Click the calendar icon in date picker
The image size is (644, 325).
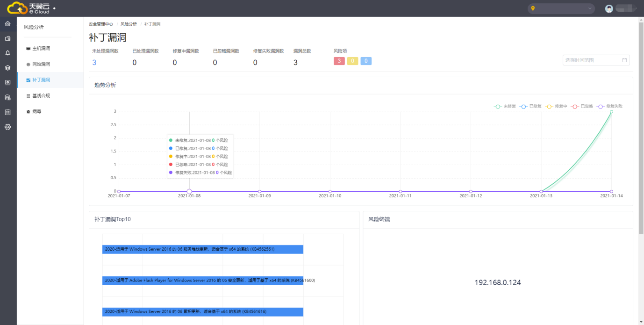pos(624,60)
